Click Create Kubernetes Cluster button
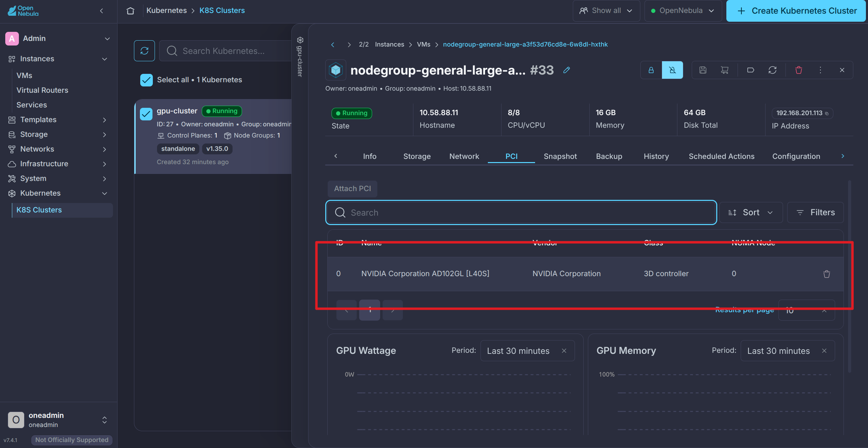The image size is (868, 448). pyautogui.click(x=796, y=11)
